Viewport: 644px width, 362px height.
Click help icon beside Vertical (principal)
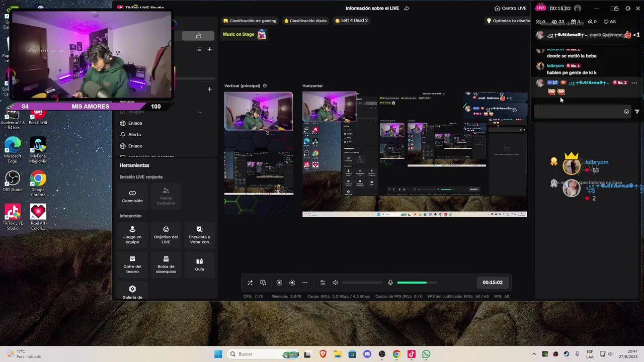tap(265, 86)
